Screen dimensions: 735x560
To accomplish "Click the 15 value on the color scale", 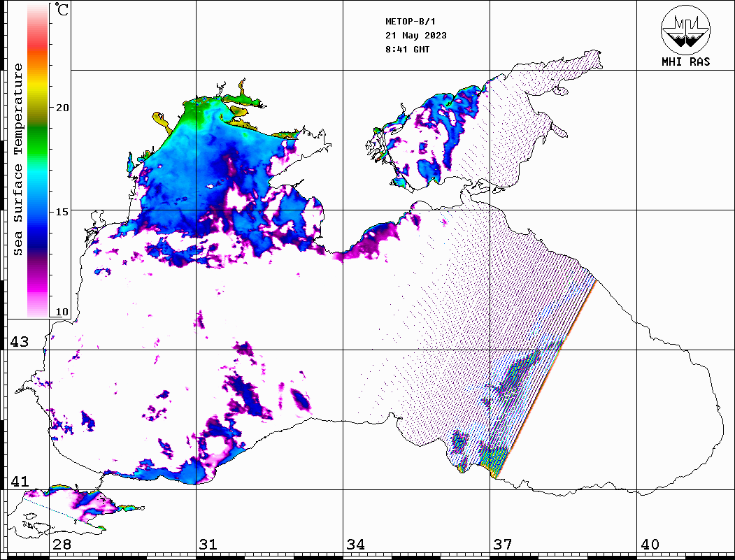I will point(62,212).
